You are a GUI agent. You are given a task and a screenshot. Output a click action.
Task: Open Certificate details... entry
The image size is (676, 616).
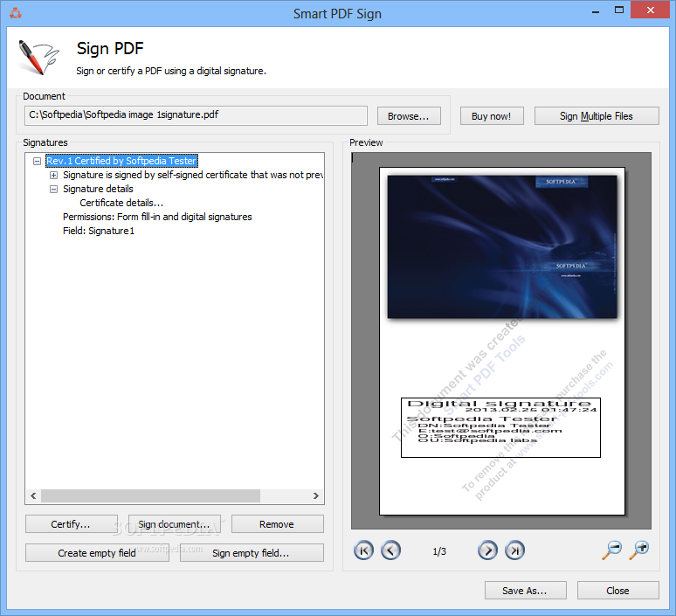pyautogui.click(x=121, y=203)
